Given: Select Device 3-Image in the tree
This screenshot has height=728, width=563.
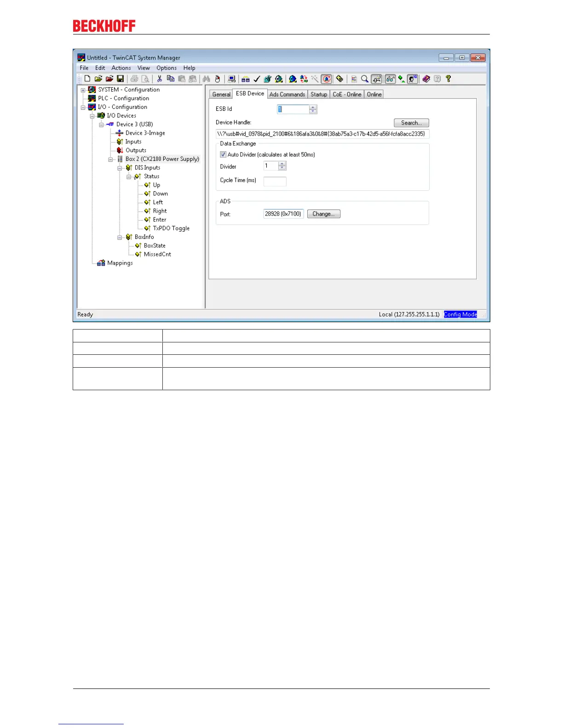Looking at the screenshot, I should (x=145, y=133).
